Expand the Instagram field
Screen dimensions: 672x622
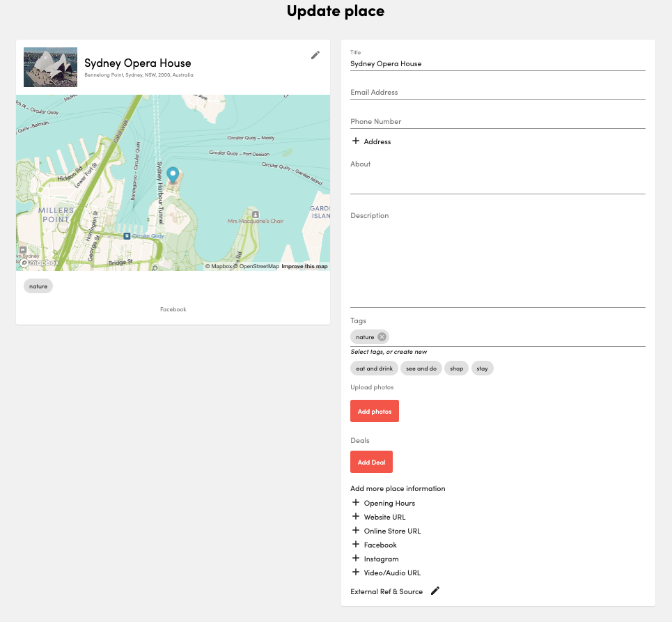pos(375,559)
